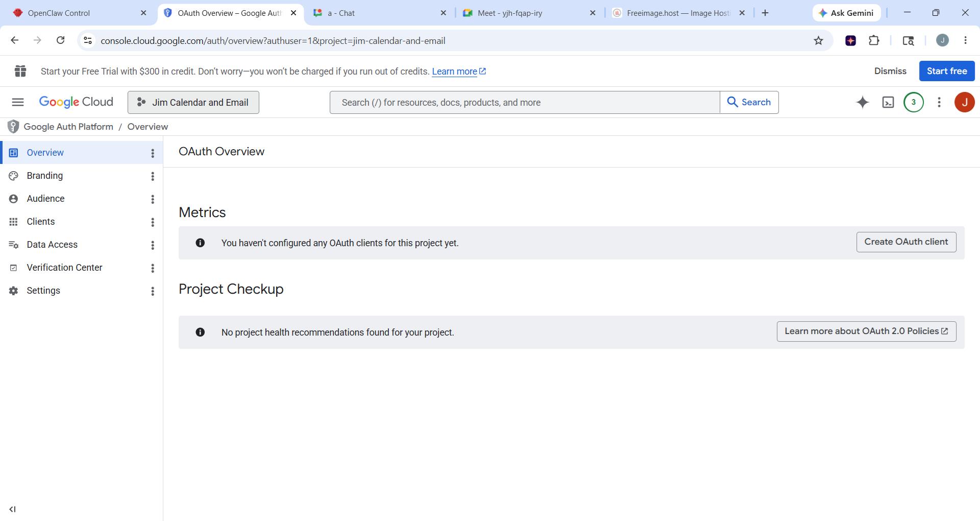The image size is (980, 521).
Task: Follow the Learn more link in banner
Action: tap(459, 72)
